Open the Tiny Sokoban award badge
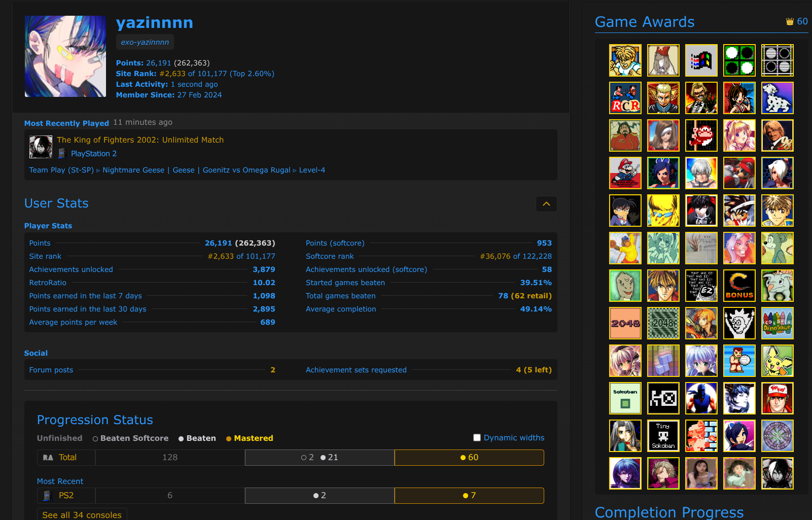Image resolution: width=812 pixels, height=520 pixels. [x=663, y=436]
